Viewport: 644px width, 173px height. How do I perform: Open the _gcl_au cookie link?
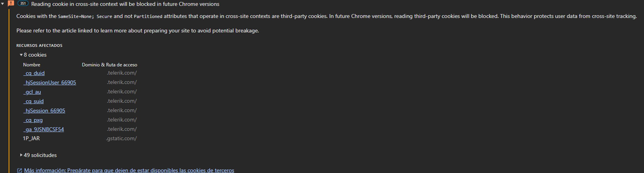pyautogui.click(x=32, y=92)
